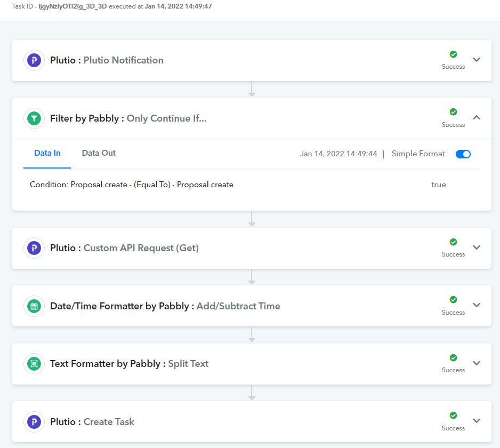This screenshot has width=500, height=448.
Task: Click the Task ID text at top
Action: [59, 6]
